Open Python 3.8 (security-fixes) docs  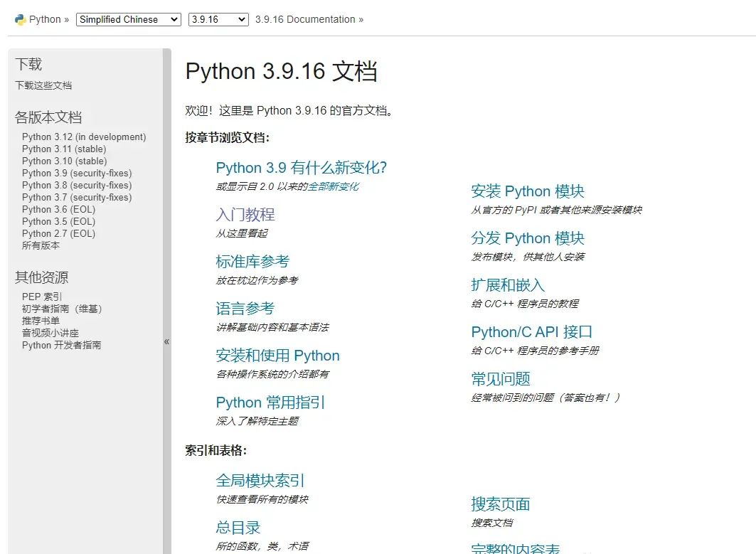click(x=77, y=185)
